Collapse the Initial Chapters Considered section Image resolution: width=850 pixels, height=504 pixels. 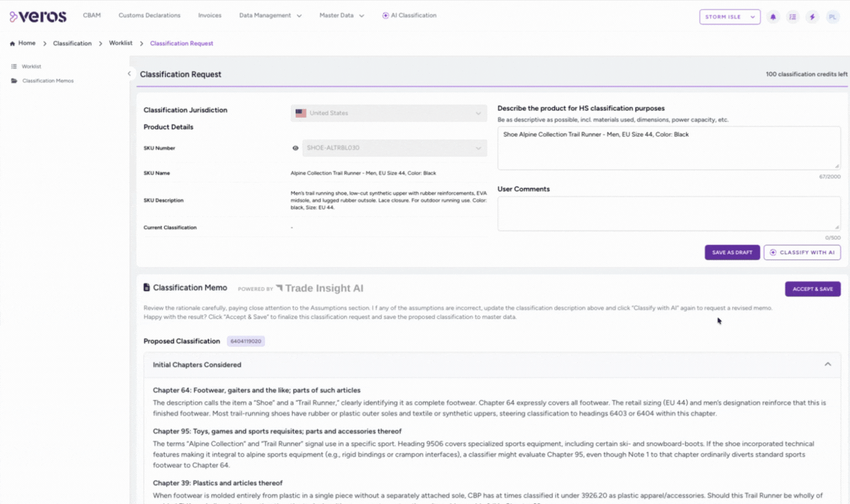(827, 365)
